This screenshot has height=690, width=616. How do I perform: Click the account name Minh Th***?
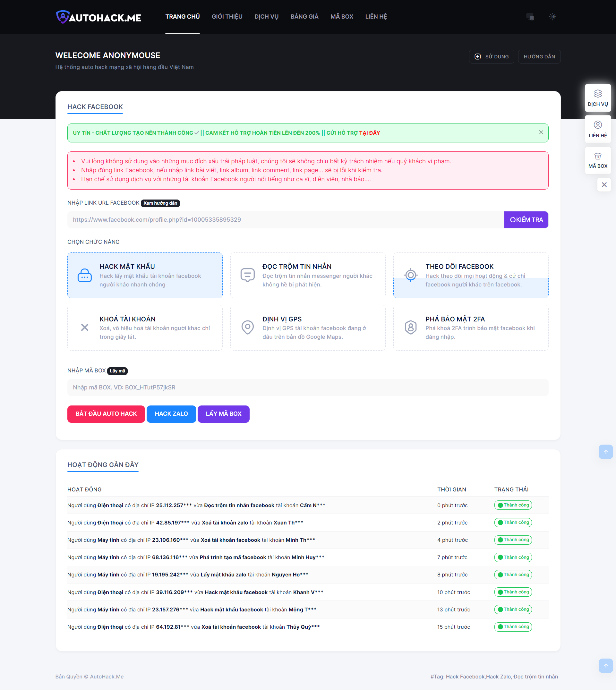300,540
